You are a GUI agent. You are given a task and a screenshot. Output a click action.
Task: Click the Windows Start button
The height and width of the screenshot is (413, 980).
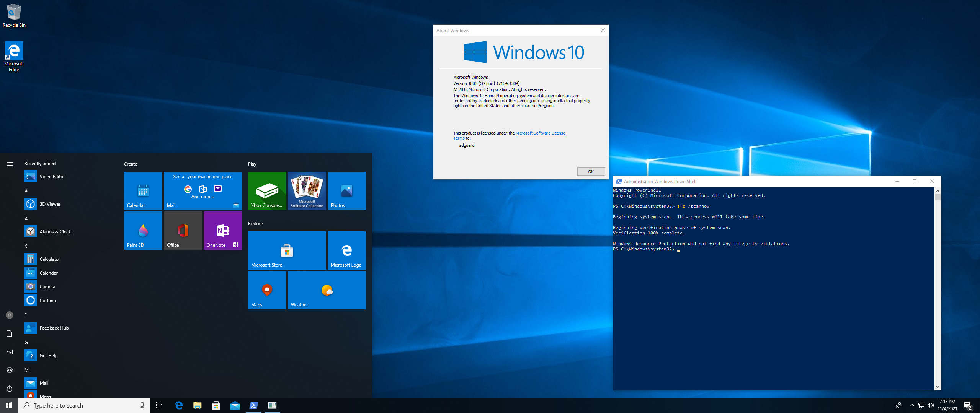(x=9, y=405)
